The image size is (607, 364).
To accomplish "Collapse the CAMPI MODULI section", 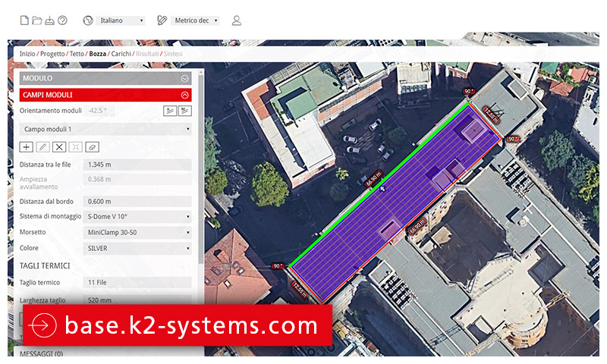I will coord(184,96).
